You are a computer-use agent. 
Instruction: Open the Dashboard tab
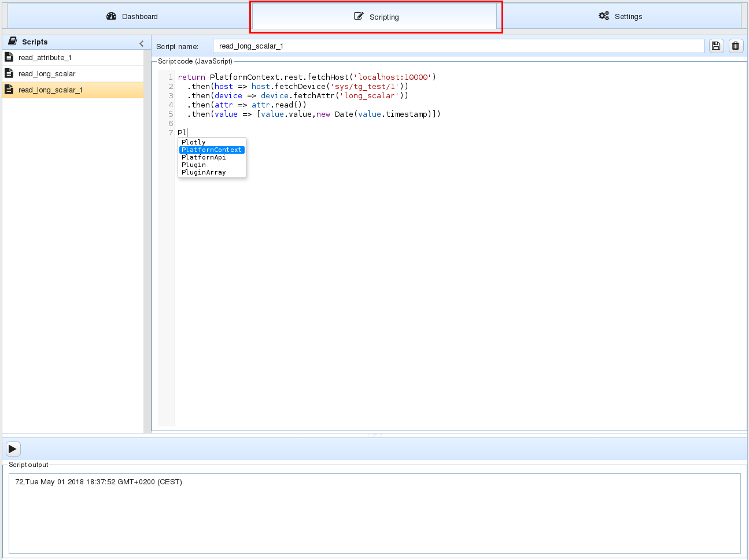pos(131,16)
